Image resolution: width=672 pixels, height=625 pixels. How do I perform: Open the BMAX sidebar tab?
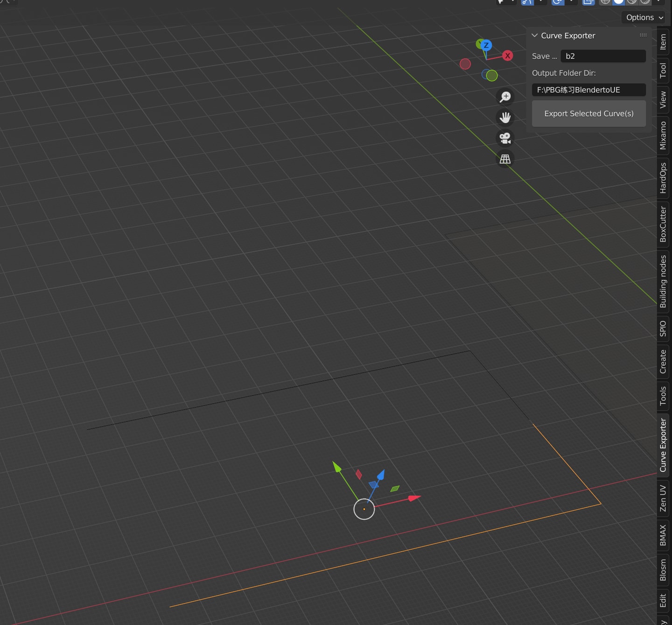coord(663,535)
